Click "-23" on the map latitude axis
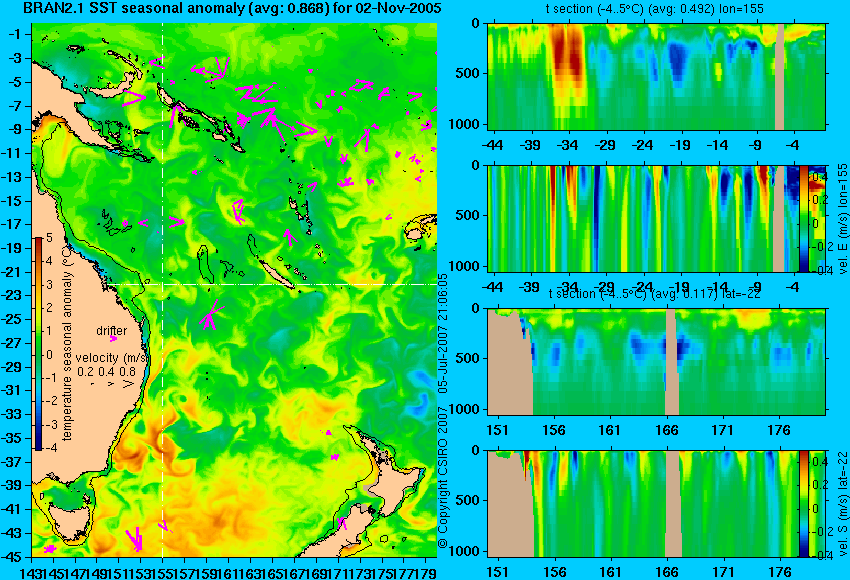850x580 pixels. [13, 295]
